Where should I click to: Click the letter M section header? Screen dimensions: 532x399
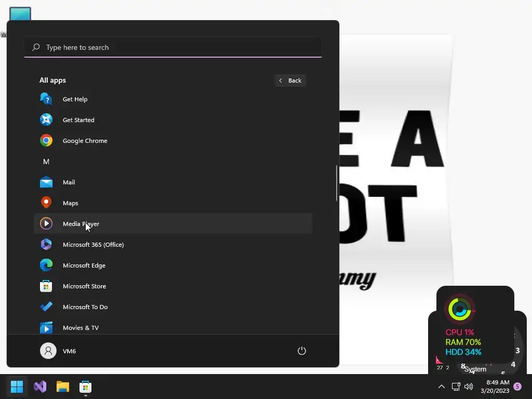(x=46, y=162)
